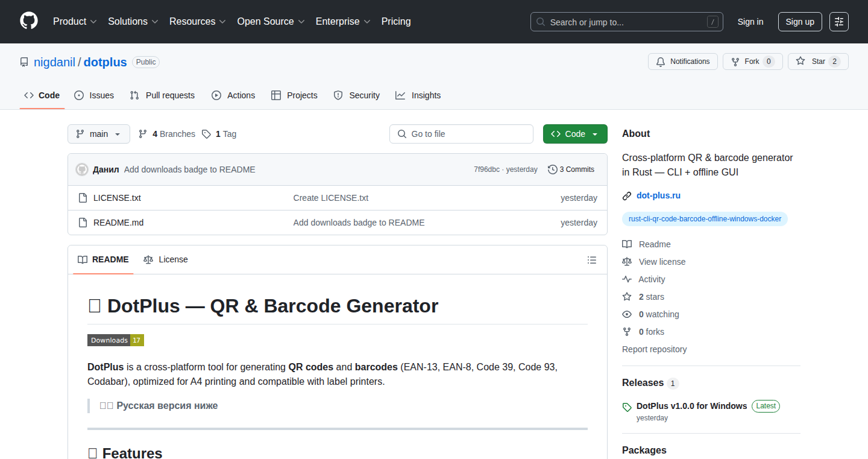Click the rust-cli-qr-code topic tag
This screenshot has height=459, width=868.
(705, 219)
